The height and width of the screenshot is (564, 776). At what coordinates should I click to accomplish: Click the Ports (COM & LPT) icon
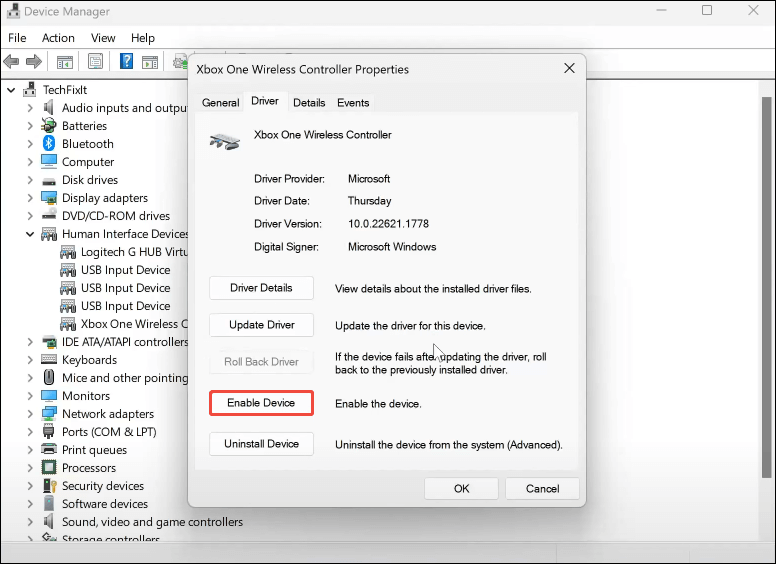[x=48, y=431]
